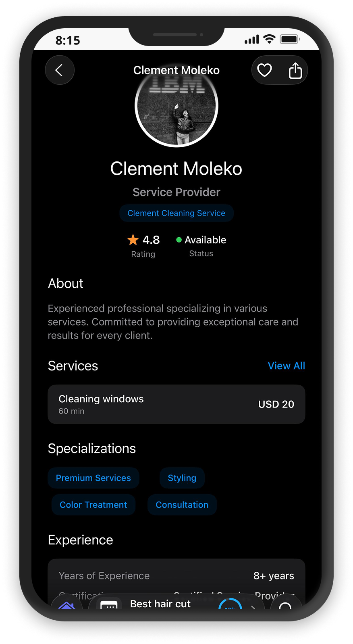353x644 pixels.
Task: Toggle the Styling specialization chip
Action: [x=182, y=478]
